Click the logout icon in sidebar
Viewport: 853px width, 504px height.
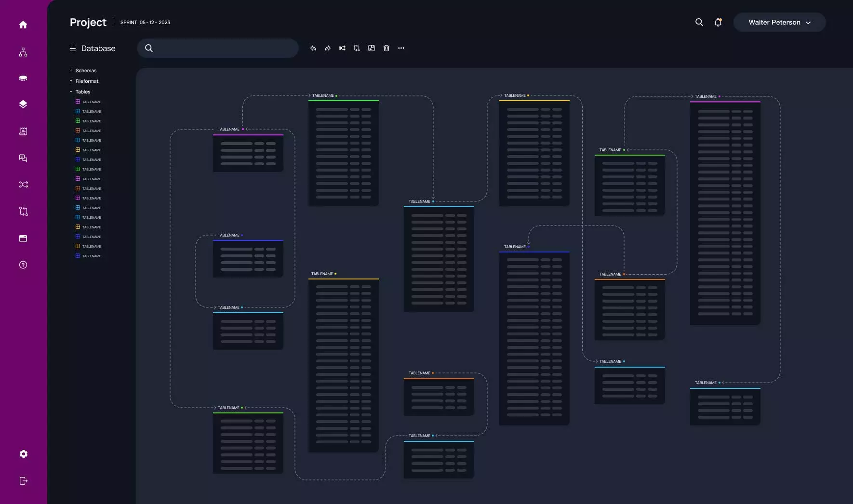click(23, 481)
